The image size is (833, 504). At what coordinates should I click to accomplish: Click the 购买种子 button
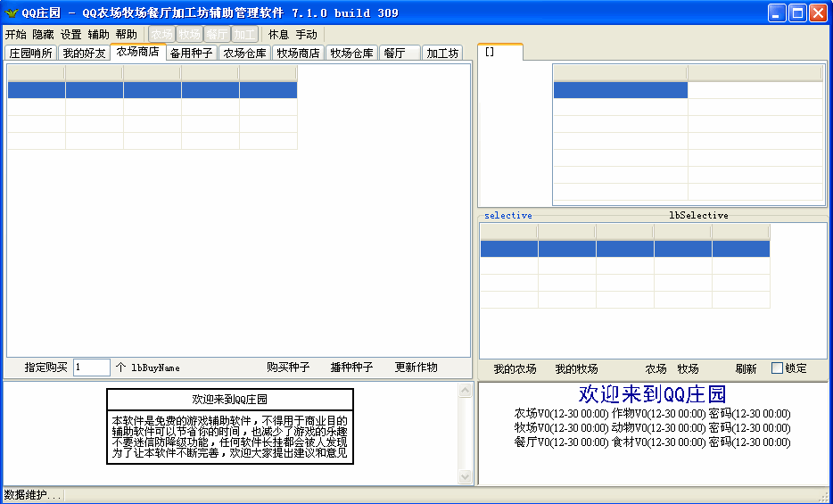point(288,368)
